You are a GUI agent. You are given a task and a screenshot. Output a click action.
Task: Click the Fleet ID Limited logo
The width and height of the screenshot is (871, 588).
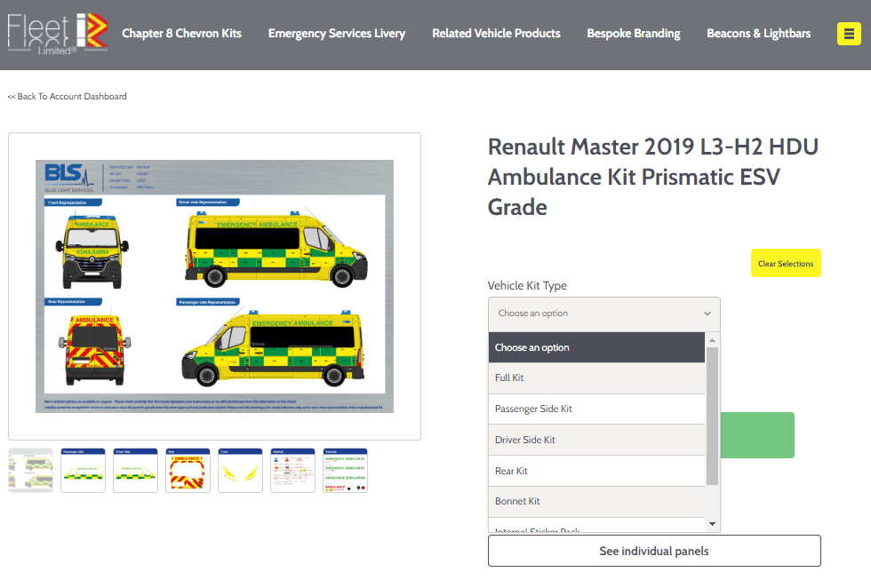coord(57,35)
